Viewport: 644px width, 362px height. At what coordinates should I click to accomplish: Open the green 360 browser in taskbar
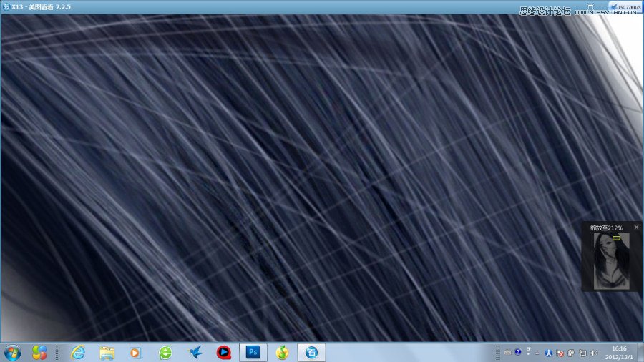pos(165,353)
